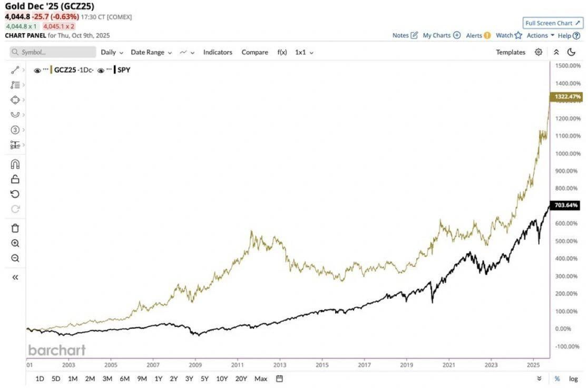Click the lock icon in the drawing toolbar
The image size is (588, 389).
(15, 179)
